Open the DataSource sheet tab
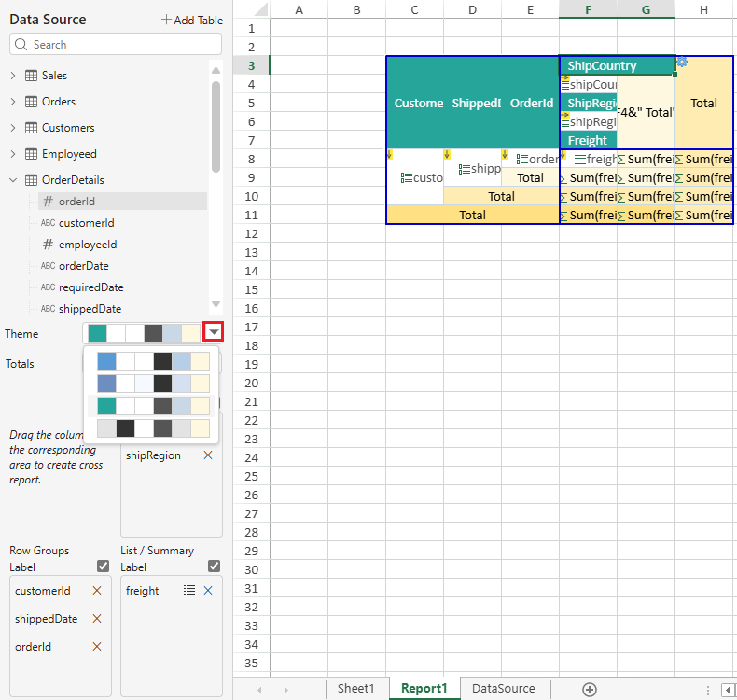This screenshot has height=700, width=737. 503,689
